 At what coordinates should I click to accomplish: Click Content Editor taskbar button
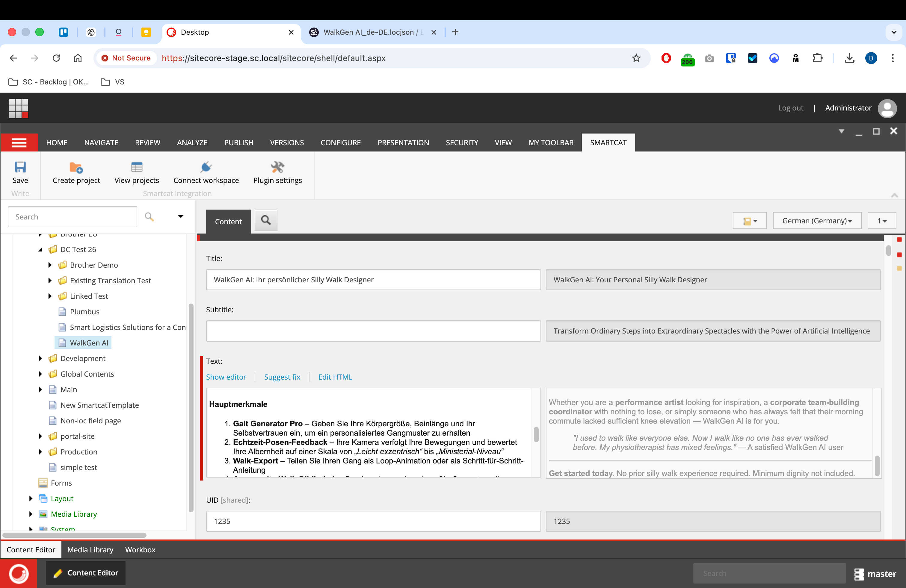[x=86, y=573]
